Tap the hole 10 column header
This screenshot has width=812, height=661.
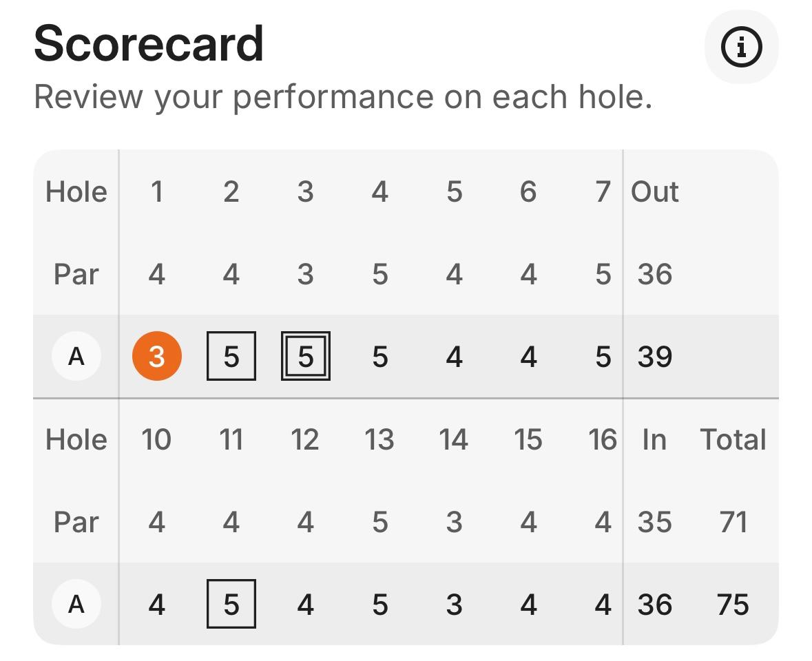pos(156,439)
